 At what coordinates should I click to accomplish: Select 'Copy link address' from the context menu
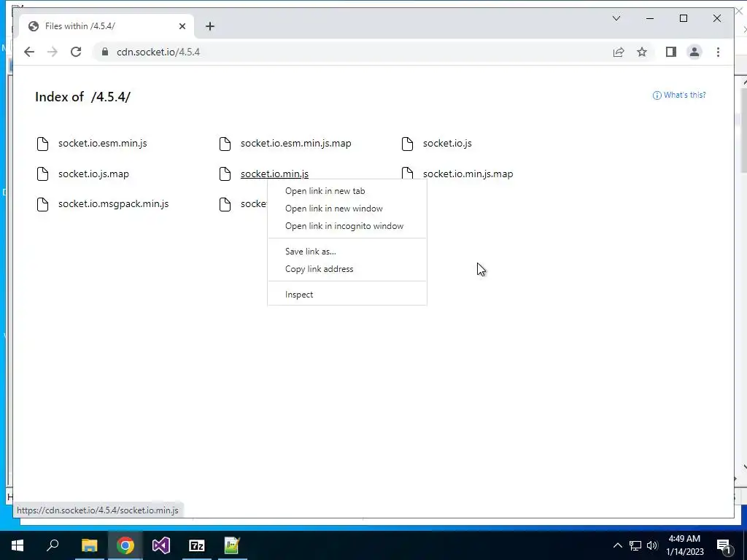[x=347, y=269]
